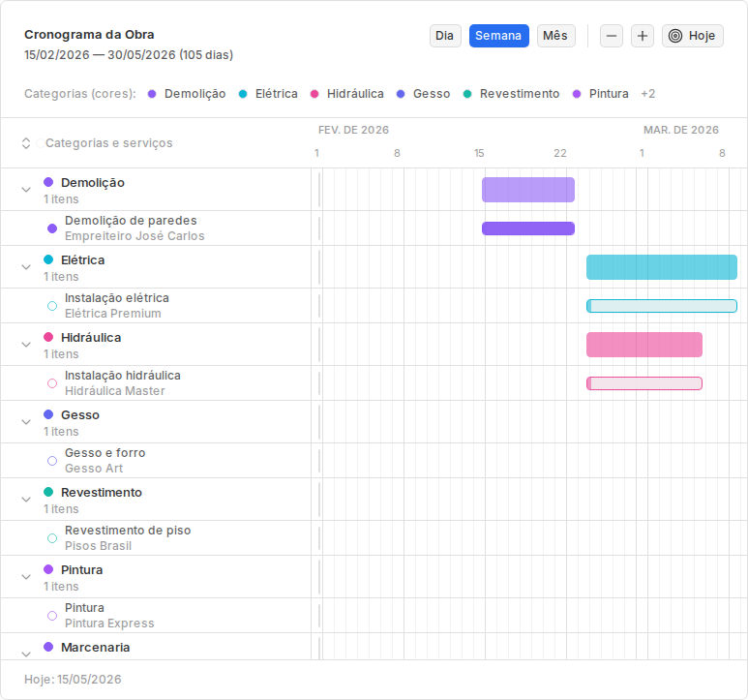Select the Semana view
Viewport: 748px width, 700px height.
[498, 36]
